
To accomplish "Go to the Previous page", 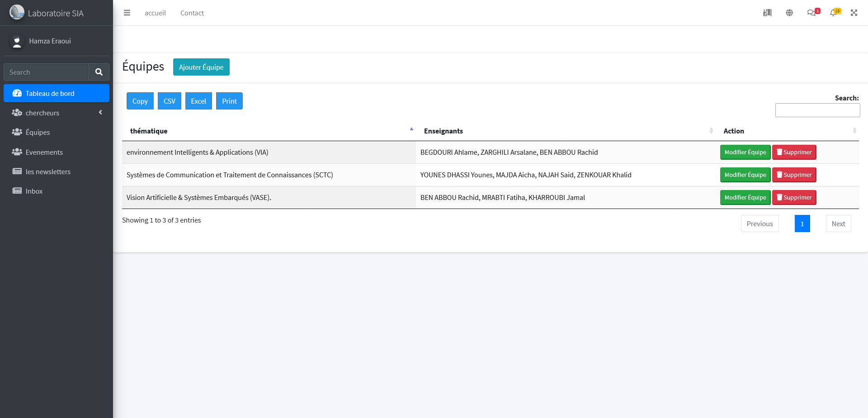I will pos(759,223).
